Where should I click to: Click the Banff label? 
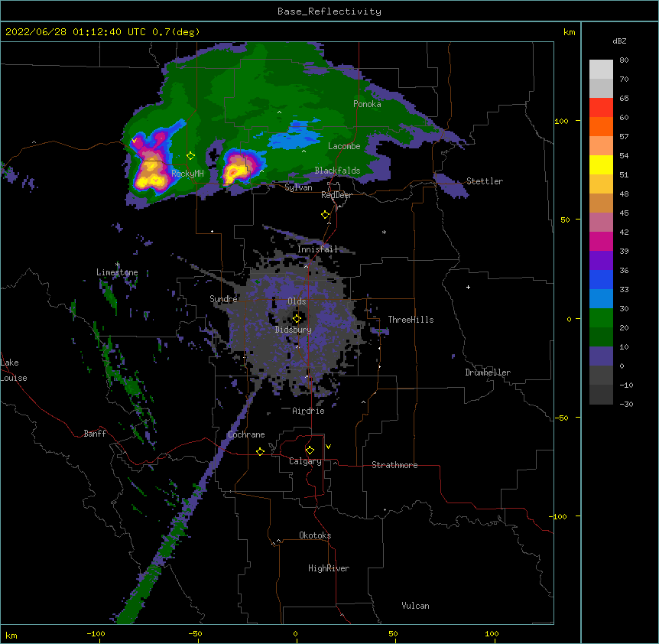[95, 434]
